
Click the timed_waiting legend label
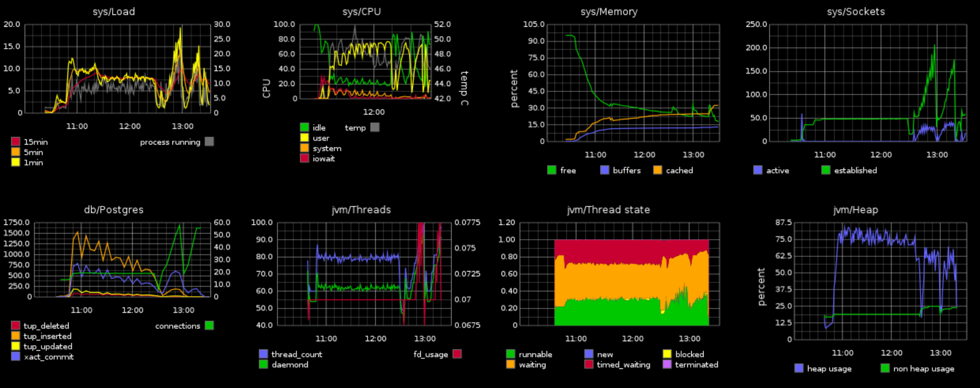point(624,365)
